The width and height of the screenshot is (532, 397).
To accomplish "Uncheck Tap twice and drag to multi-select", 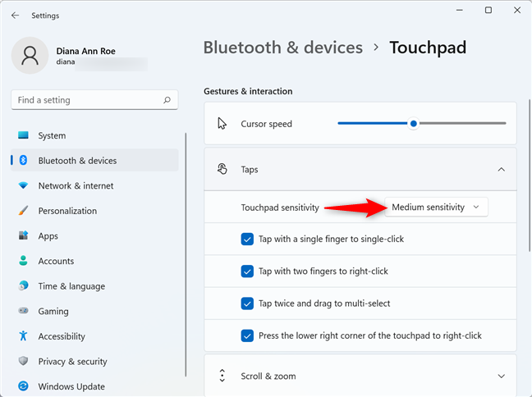I will click(x=247, y=303).
